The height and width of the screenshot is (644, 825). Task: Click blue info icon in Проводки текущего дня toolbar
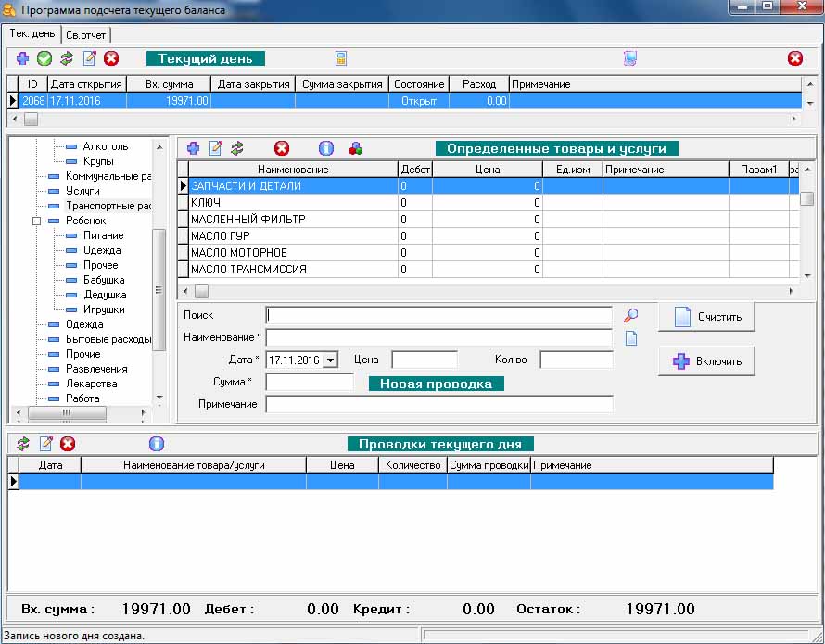(157, 444)
